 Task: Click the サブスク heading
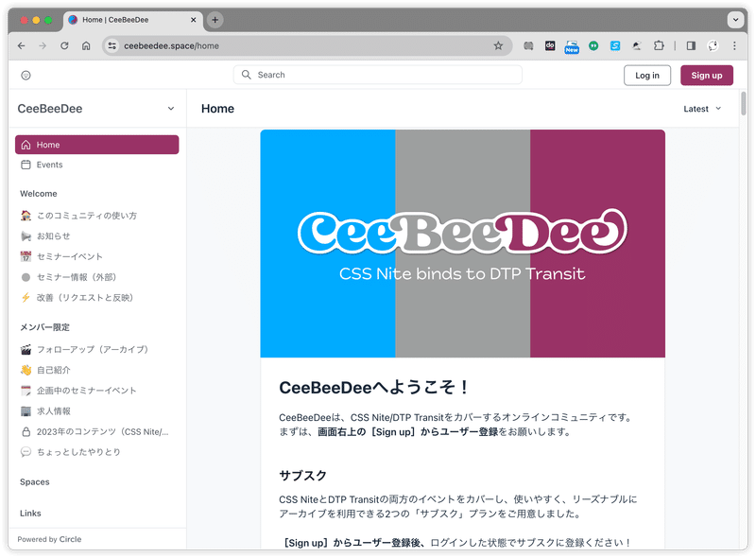[x=302, y=476]
